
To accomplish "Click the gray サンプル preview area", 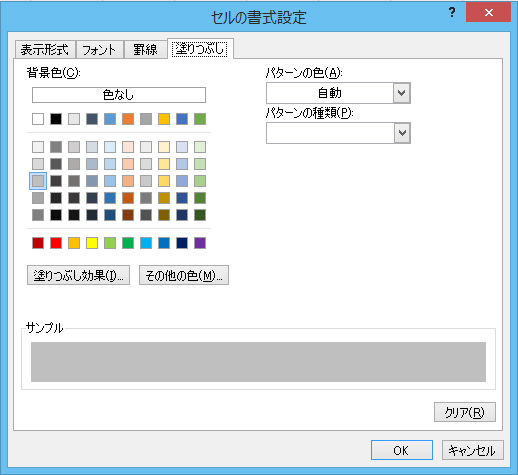I will click(258, 362).
